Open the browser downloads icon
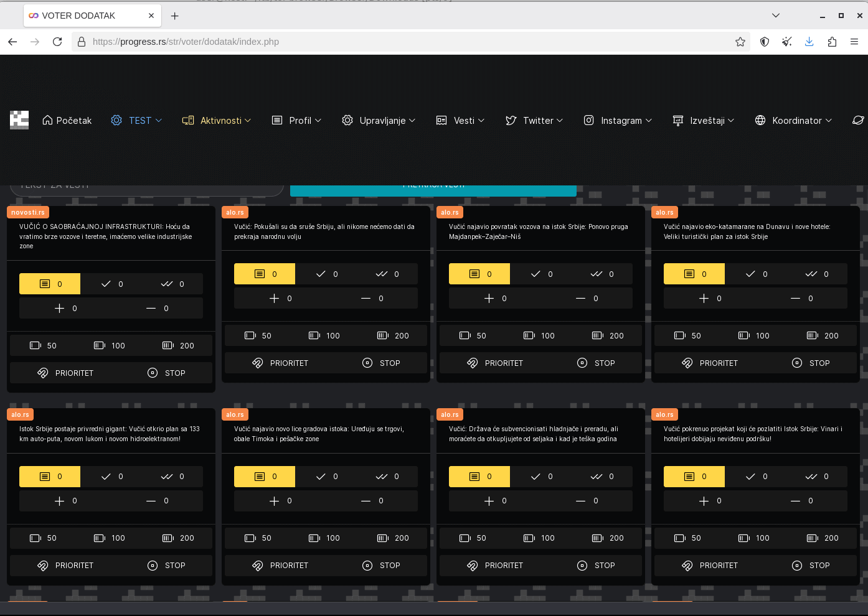 pos(809,42)
